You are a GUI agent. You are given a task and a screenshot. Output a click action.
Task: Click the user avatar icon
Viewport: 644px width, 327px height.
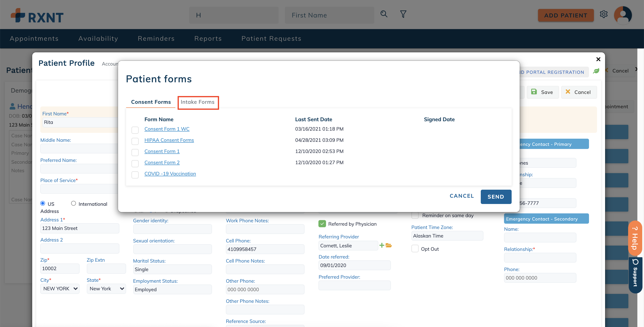(x=623, y=15)
